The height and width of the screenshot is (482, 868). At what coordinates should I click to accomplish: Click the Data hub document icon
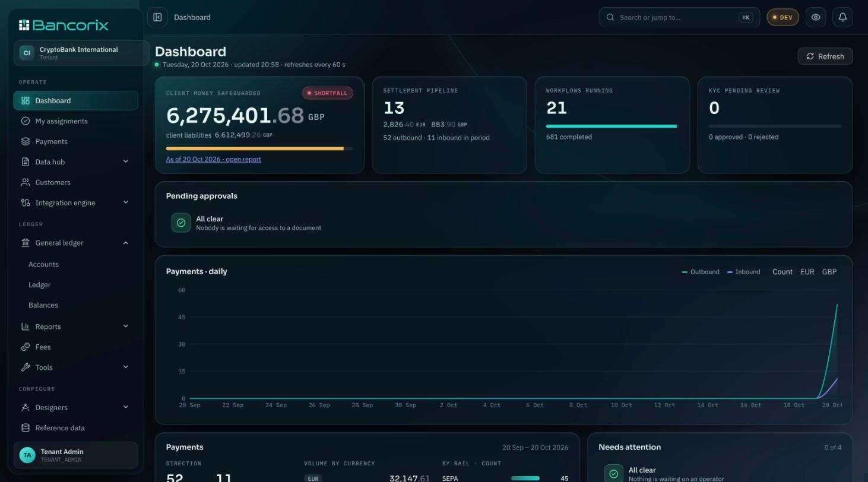26,162
